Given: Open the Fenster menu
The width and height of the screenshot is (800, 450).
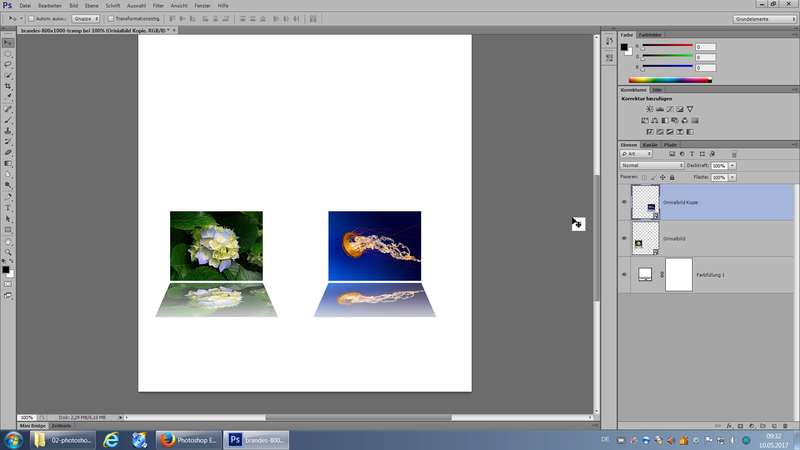Looking at the screenshot, I should 203,6.
